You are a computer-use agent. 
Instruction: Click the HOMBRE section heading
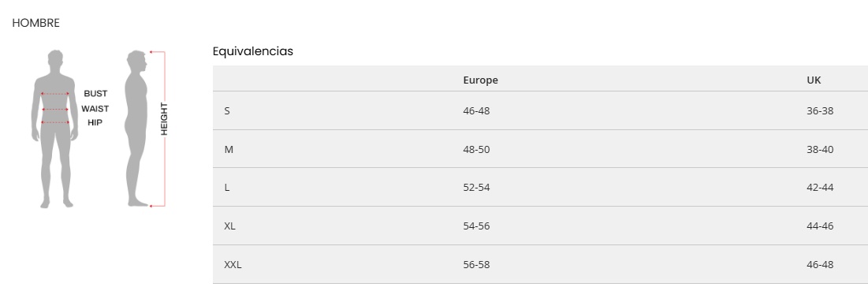(36, 23)
